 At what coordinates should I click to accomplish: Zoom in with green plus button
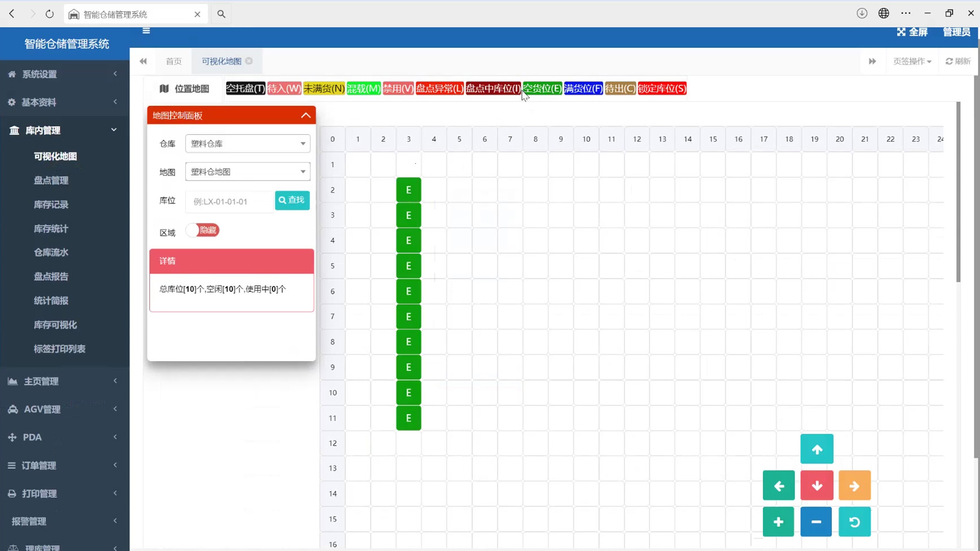[778, 522]
